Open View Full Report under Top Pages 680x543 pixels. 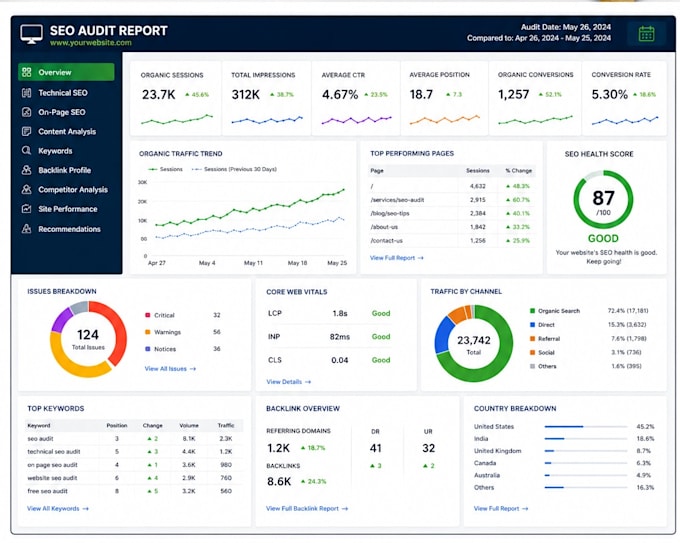coord(396,258)
